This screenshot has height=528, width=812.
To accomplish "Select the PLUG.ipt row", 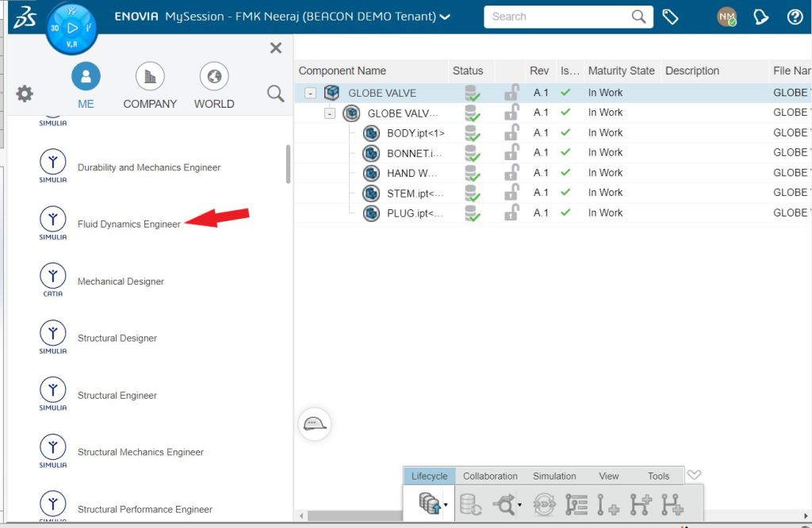I will coord(553,212).
